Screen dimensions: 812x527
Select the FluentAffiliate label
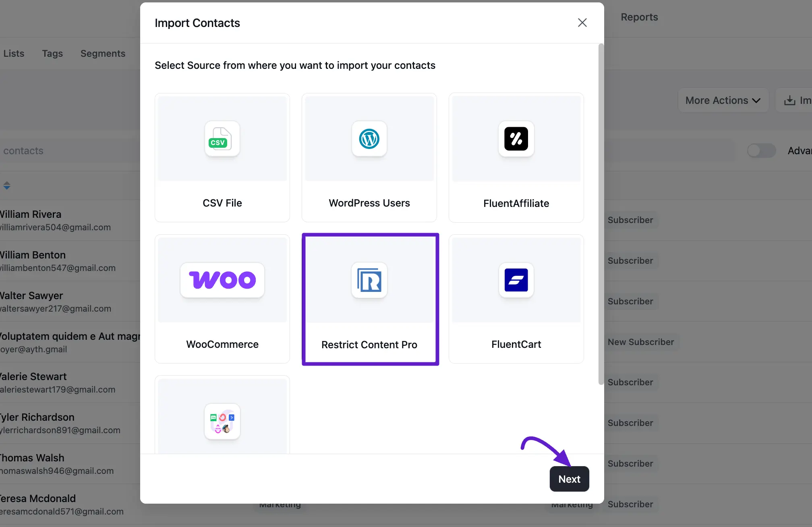pyautogui.click(x=516, y=203)
